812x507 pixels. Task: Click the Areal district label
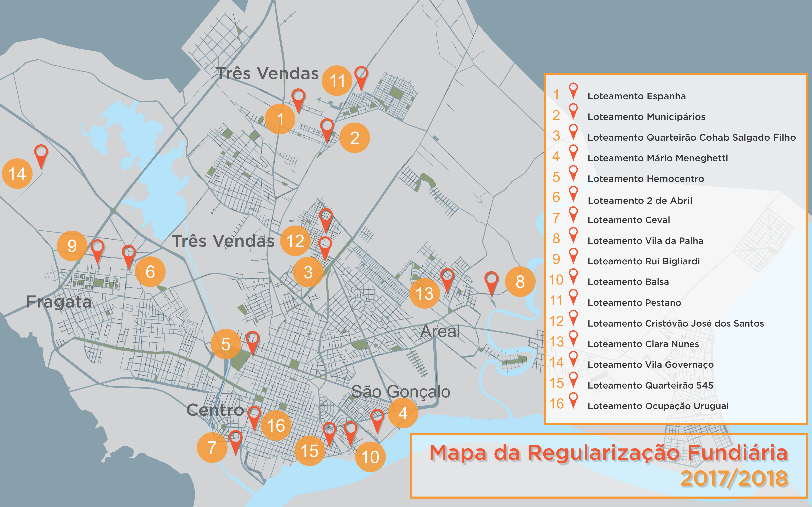(x=440, y=331)
